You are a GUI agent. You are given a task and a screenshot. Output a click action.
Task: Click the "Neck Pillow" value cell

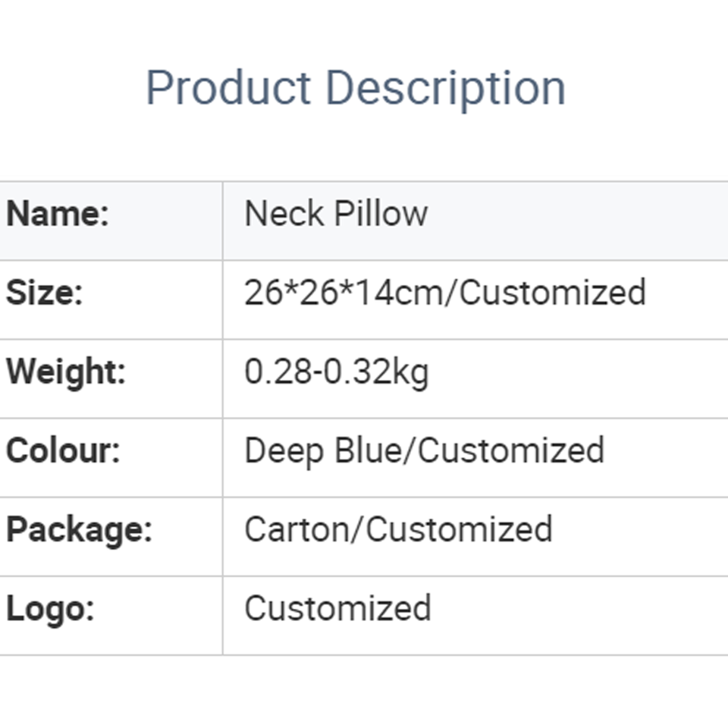(x=336, y=214)
